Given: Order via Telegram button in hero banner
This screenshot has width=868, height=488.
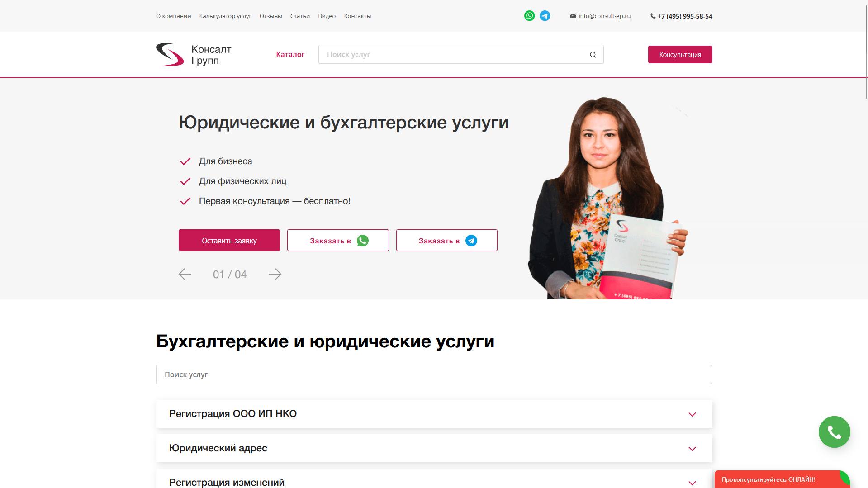Looking at the screenshot, I should 446,240.
